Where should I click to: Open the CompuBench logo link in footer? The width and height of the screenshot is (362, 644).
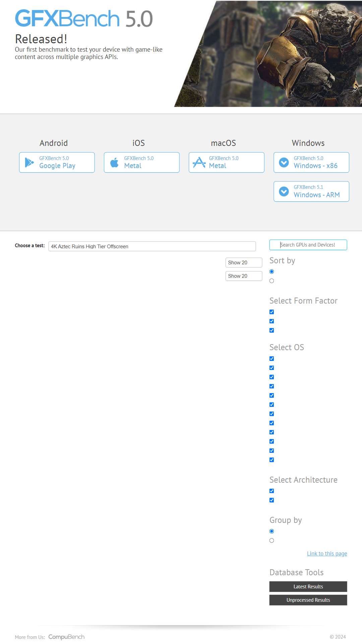tap(66, 637)
